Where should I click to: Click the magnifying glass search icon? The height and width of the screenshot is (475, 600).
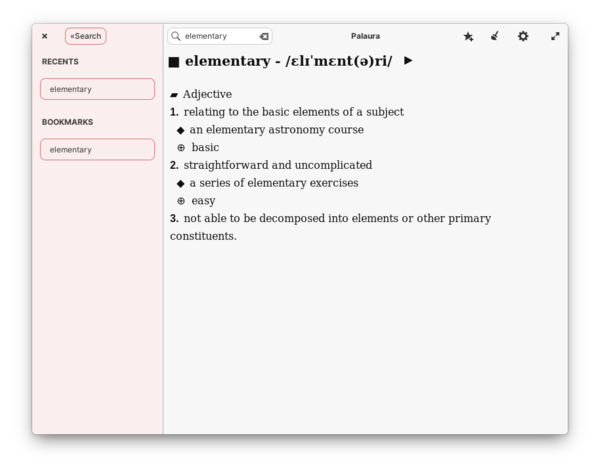176,36
